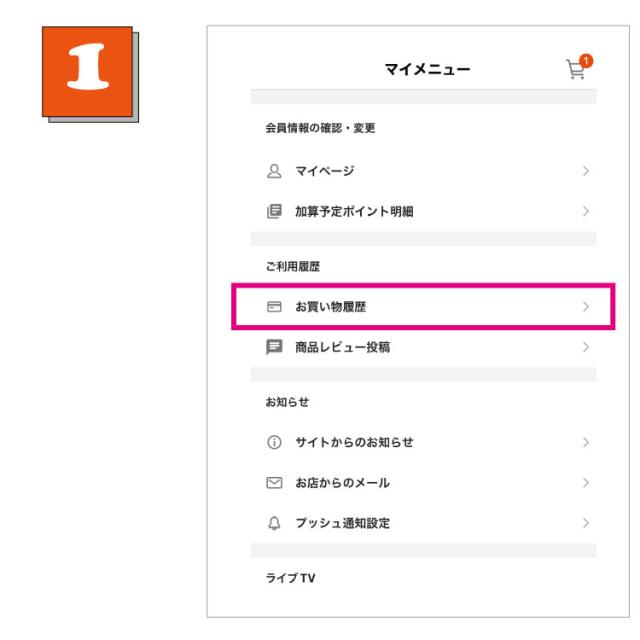Select the お買い物履歴 menu item
The image size is (640, 640).
point(330,307)
